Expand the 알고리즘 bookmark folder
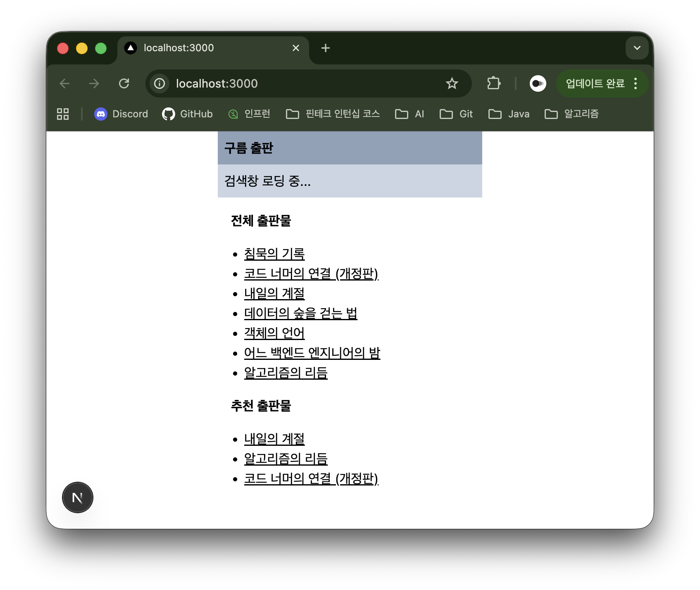 tap(571, 114)
